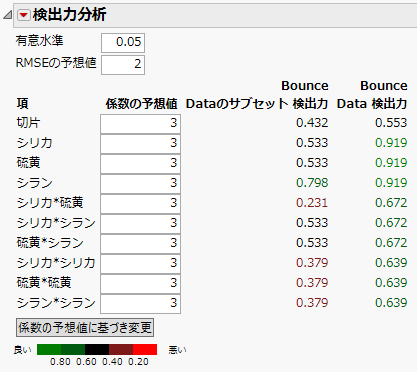Click the 硫黄*硫黄 row label
This screenshot has width=417, height=372.
[44, 283]
